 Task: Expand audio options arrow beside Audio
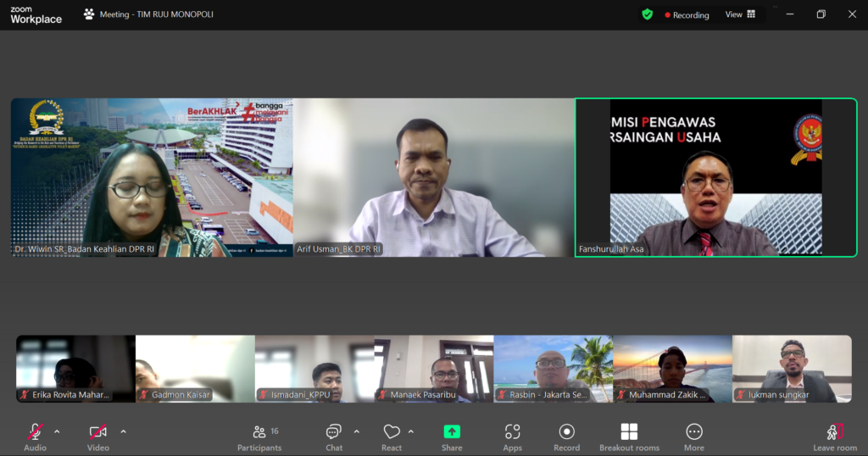(x=57, y=431)
